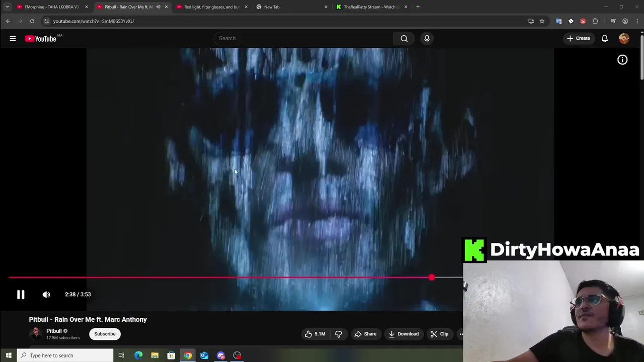Go forward in browser history

pyautogui.click(x=20, y=21)
